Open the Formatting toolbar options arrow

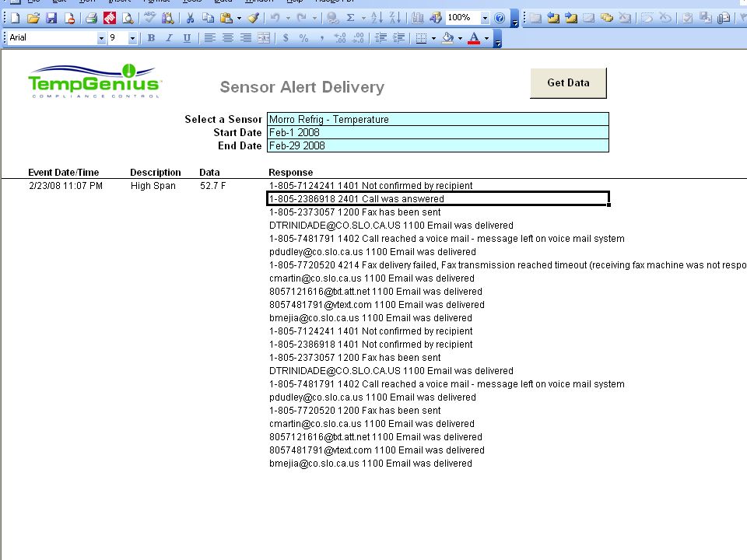coord(497,39)
